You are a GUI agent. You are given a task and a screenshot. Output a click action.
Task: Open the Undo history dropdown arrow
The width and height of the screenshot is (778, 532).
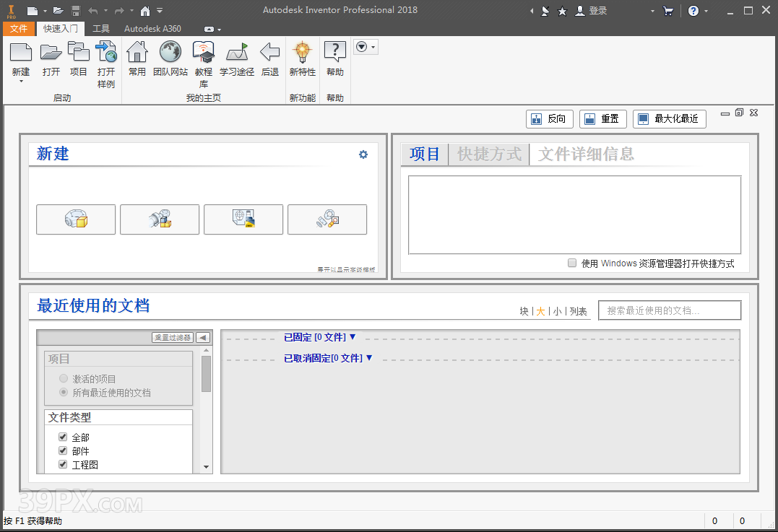click(x=105, y=10)
